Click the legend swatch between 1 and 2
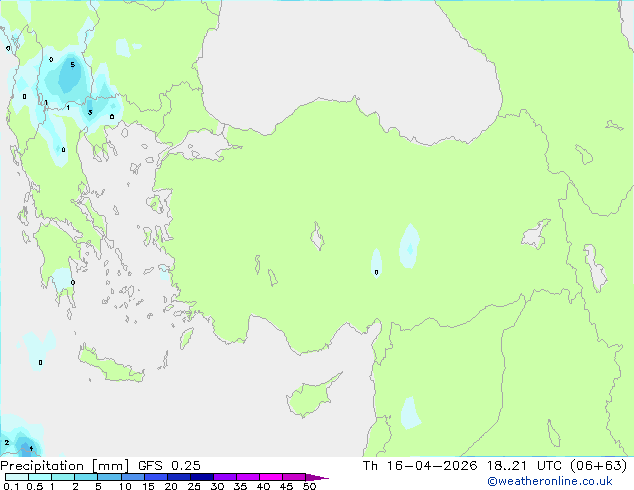 [63, 477]
